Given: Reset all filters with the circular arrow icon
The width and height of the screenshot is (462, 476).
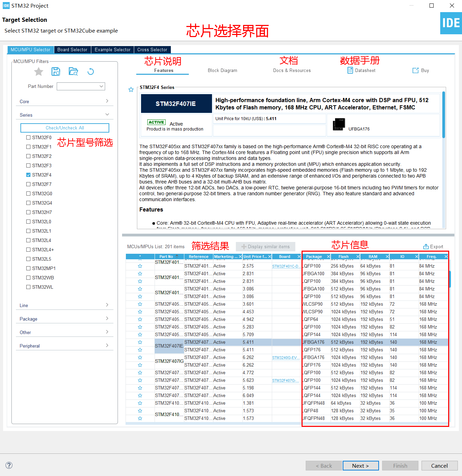Looking at the screenshot, I should [x=91, y=72].
